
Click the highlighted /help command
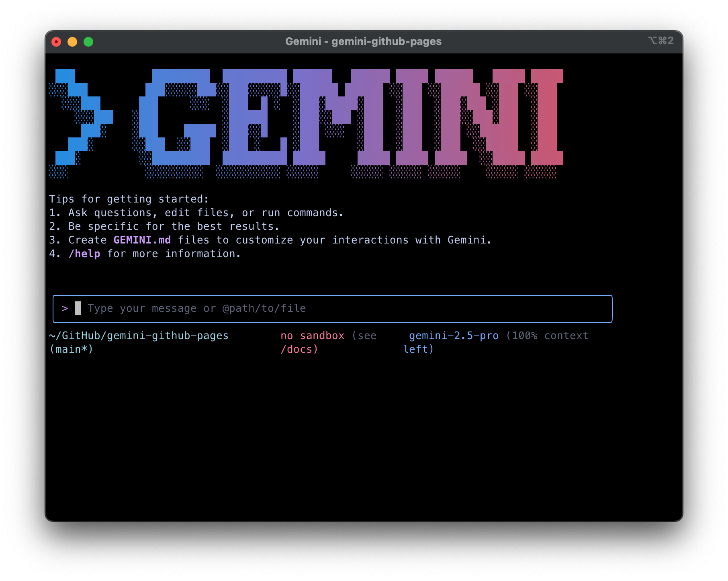pyautogui.click(x=84, y=254)
